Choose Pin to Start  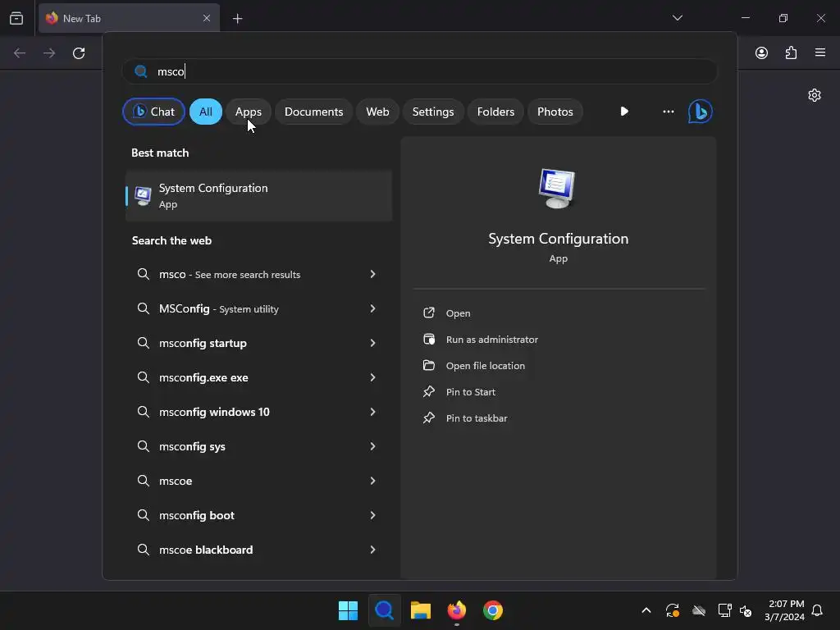tap(470, 392)
